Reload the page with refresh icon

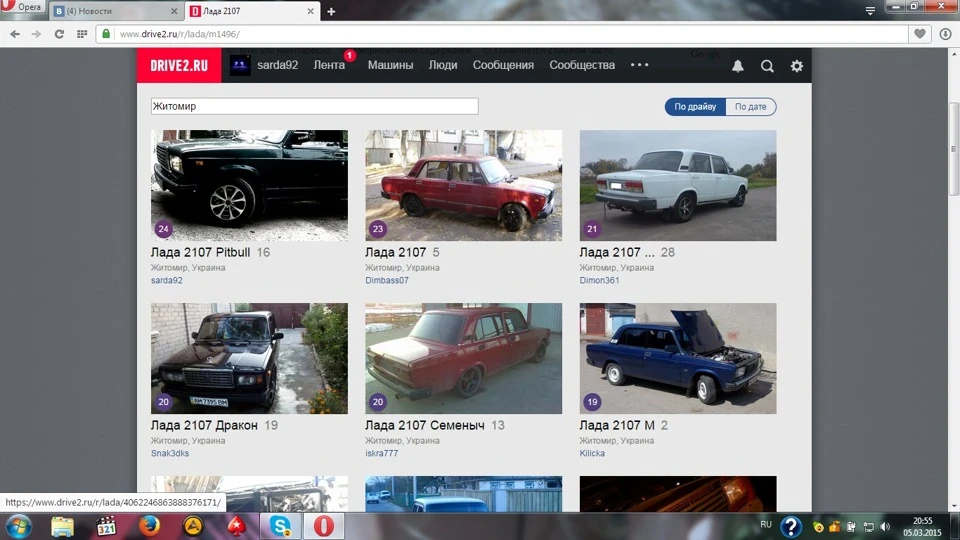(59, 34)
